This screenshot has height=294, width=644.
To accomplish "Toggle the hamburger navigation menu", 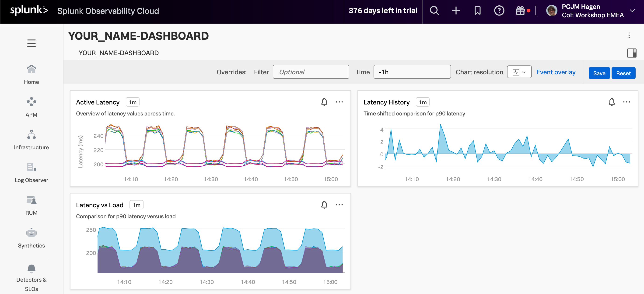I will [31, 43].
